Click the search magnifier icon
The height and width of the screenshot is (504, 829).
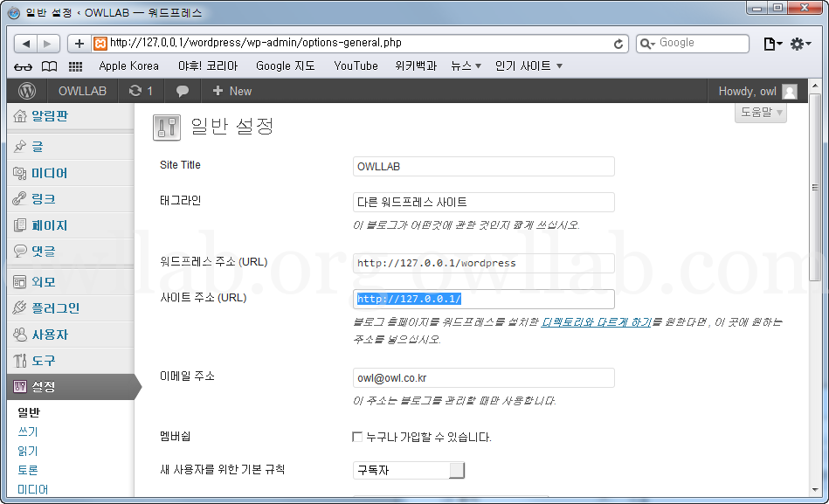(646, 44)
